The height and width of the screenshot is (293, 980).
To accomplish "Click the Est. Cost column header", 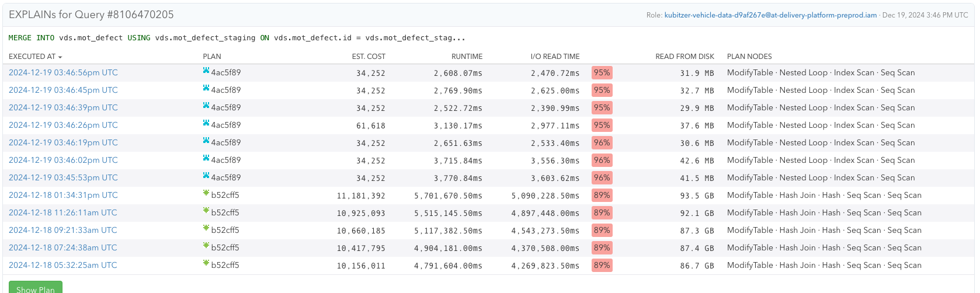I will [x=369, y=57].
